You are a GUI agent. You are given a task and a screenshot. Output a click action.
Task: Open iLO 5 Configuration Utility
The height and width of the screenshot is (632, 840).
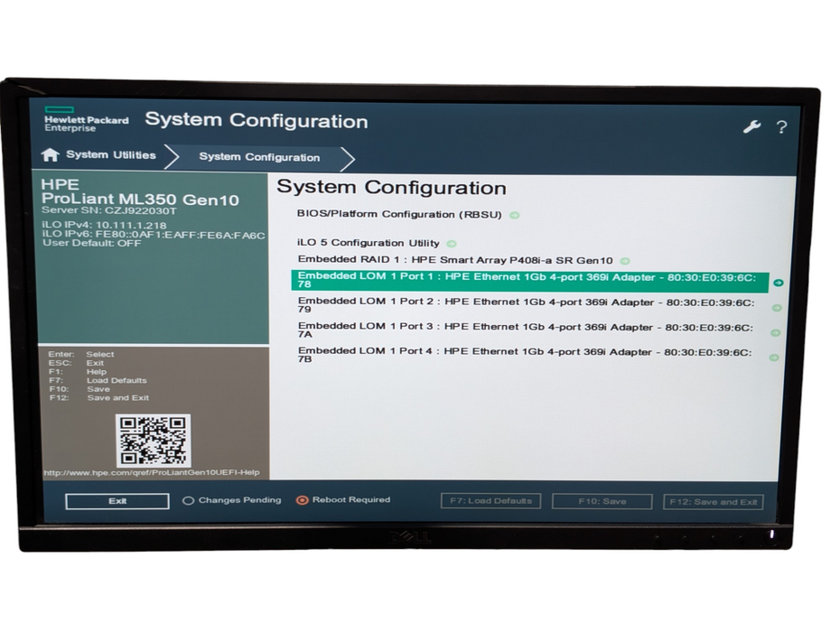click(x=368, y=243)
